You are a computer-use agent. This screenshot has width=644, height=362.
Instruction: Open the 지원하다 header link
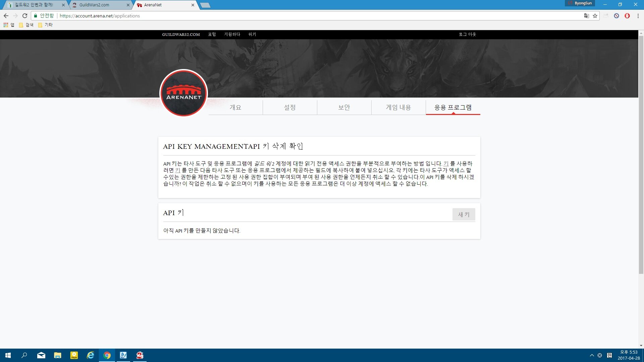(232, 35)
